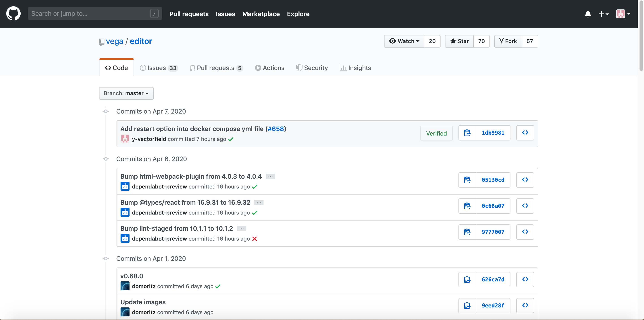Viewport: 644px width, 320px height.
Task: Copy full SHA for commit 1db9981
Action: click(467, 133)
